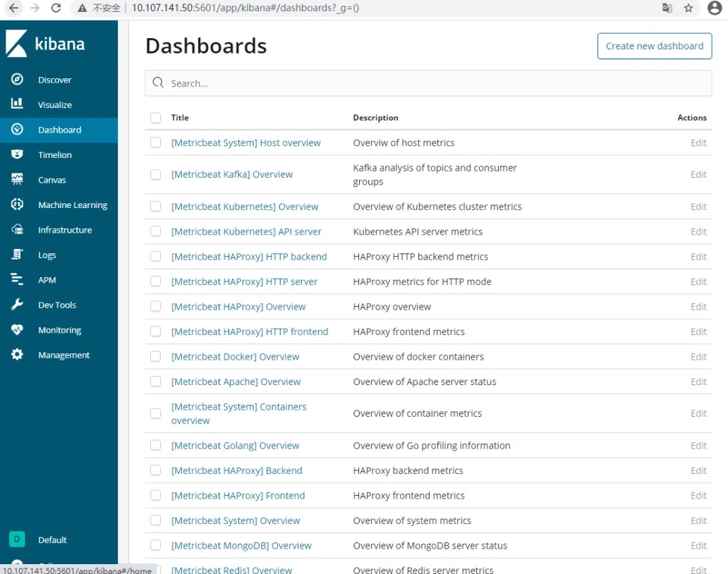
Task: Open Metricbeat System Host overview dashboard
Action: pos(245,142)
